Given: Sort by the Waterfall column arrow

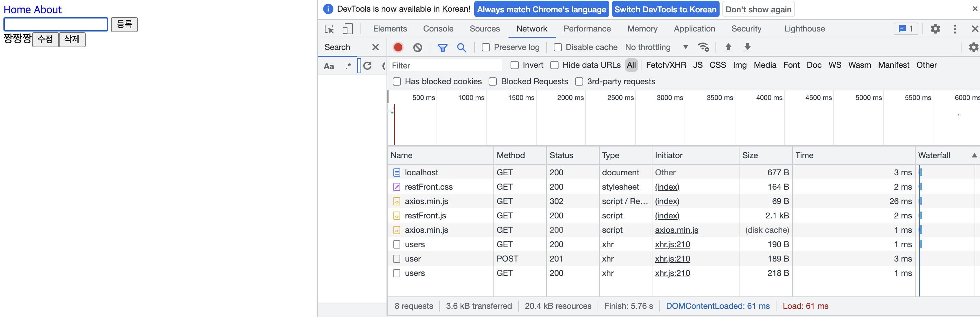Looking at the screenshot, I should (x=974, y=155).
